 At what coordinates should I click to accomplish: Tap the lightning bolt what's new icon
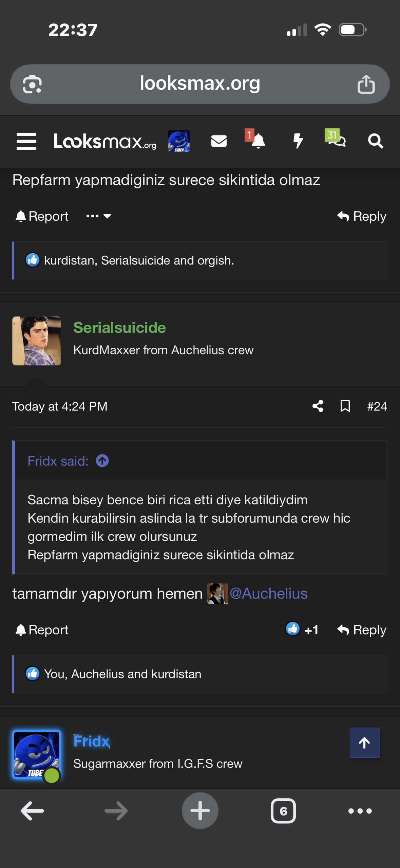pos(298,141)
